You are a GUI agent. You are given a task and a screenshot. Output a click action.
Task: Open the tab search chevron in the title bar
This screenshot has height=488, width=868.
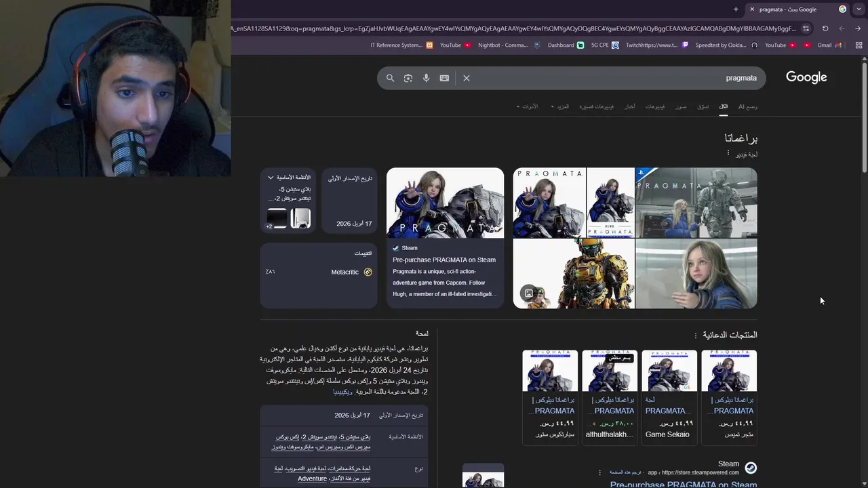859,9
